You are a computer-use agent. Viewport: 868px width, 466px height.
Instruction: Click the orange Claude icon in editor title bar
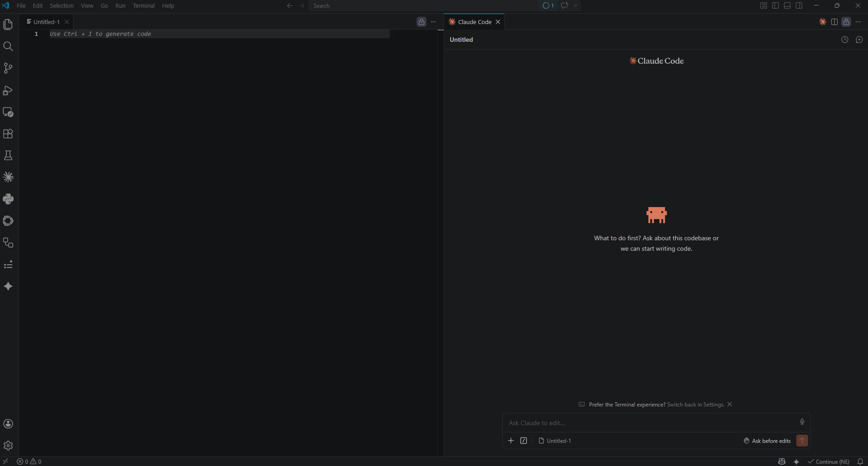tap(823, 22)
